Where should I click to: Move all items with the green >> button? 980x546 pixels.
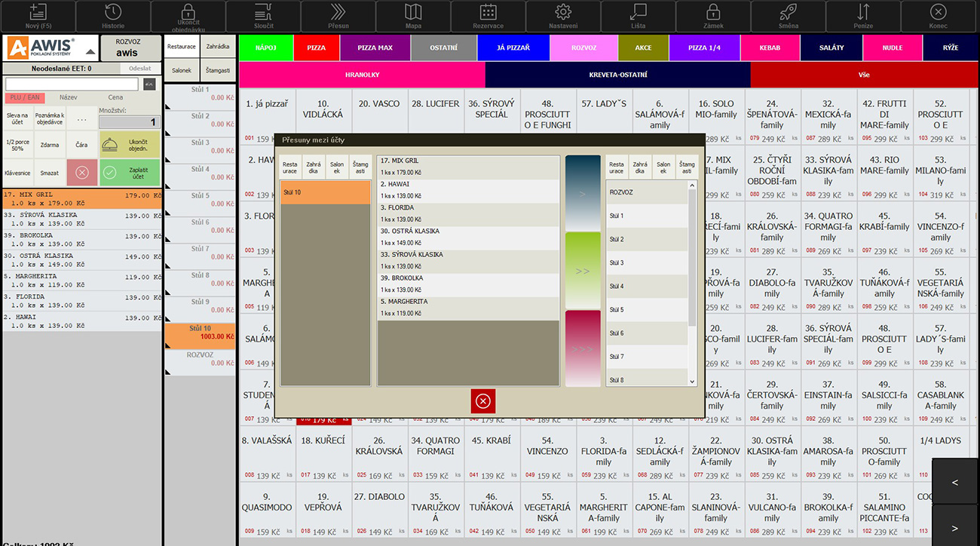tap(583, 271)
